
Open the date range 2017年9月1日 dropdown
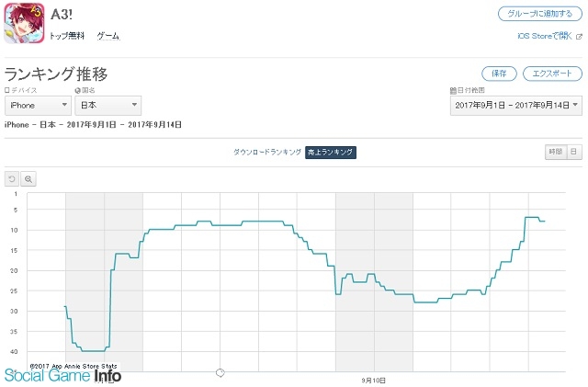click(x=516, y=106)
